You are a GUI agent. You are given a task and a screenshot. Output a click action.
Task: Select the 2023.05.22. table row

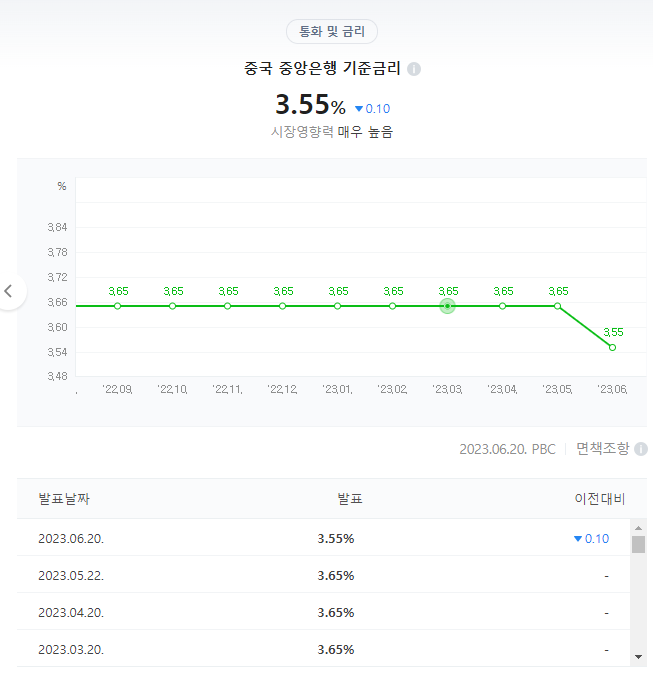323,575
